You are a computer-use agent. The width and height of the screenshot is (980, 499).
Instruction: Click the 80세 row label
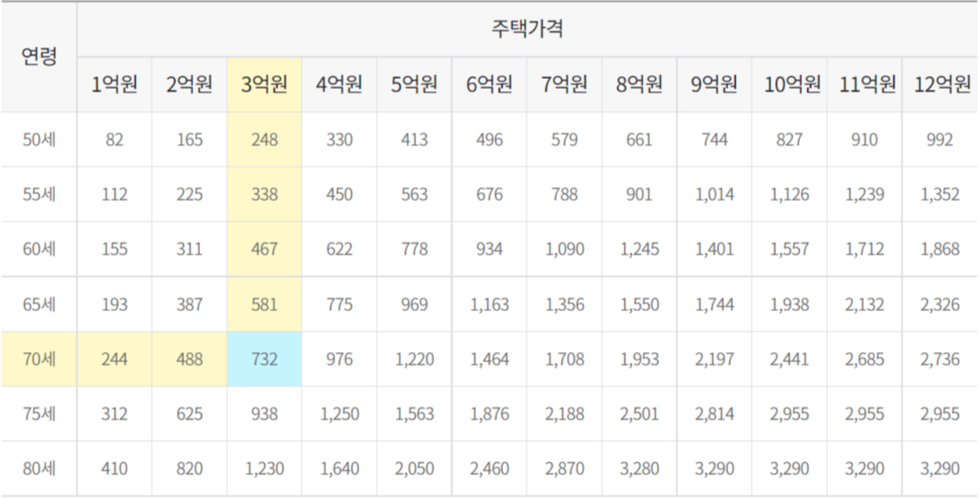(38, 469)
